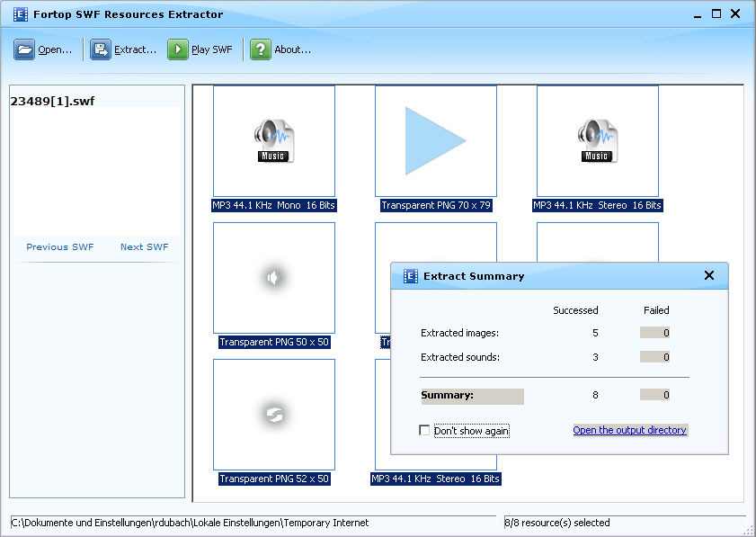Open the output directory link
Screen dimensions: 756x537
pos(629,430)
